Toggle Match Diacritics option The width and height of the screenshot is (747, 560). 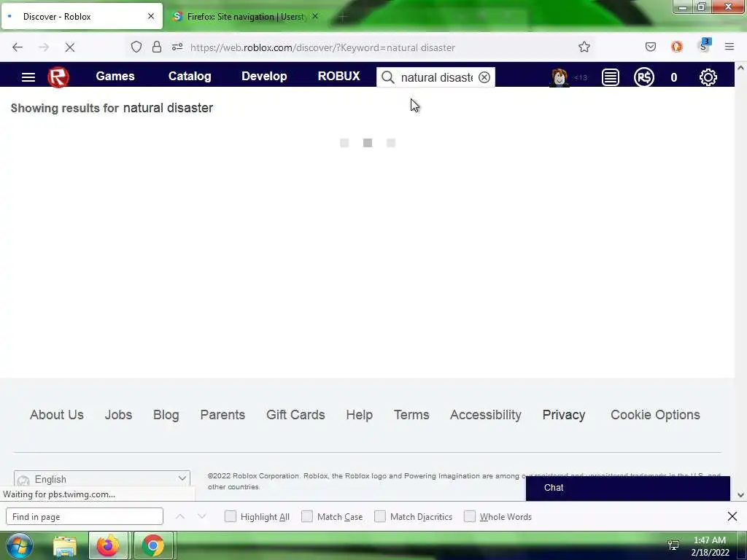click(380, 516)
